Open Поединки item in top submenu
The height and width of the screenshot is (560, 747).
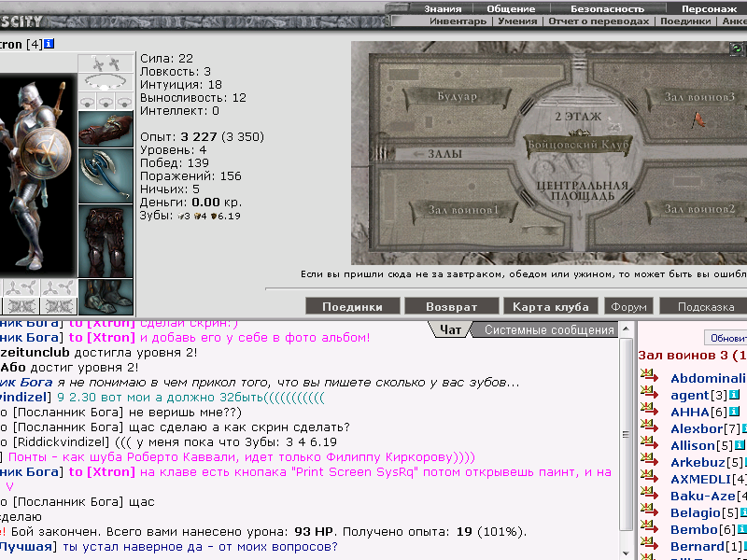pyautogui.click(x=685, y=21)
